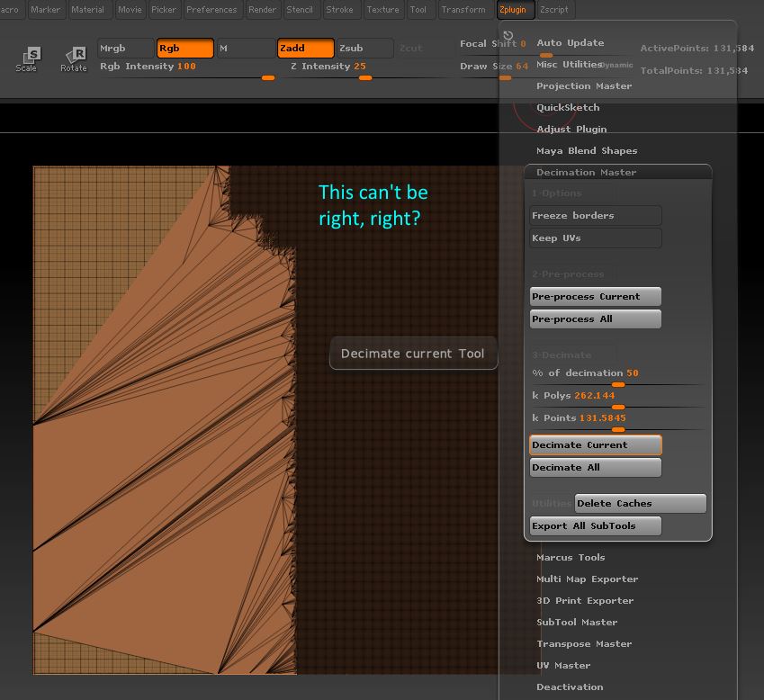Click Decimate Current button
The height and width of the screenshot is (700, 764).
pos(596,444)
